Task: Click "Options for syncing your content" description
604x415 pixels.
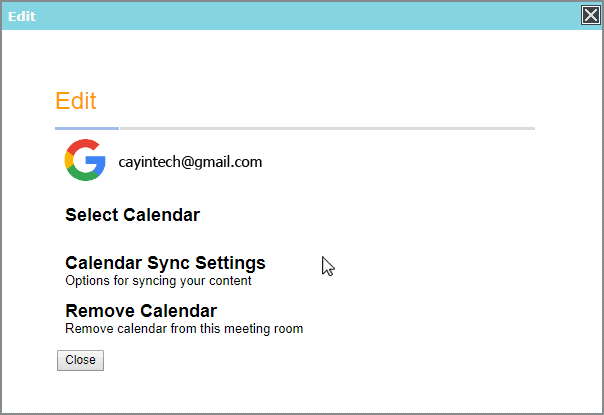Action: 158,281
